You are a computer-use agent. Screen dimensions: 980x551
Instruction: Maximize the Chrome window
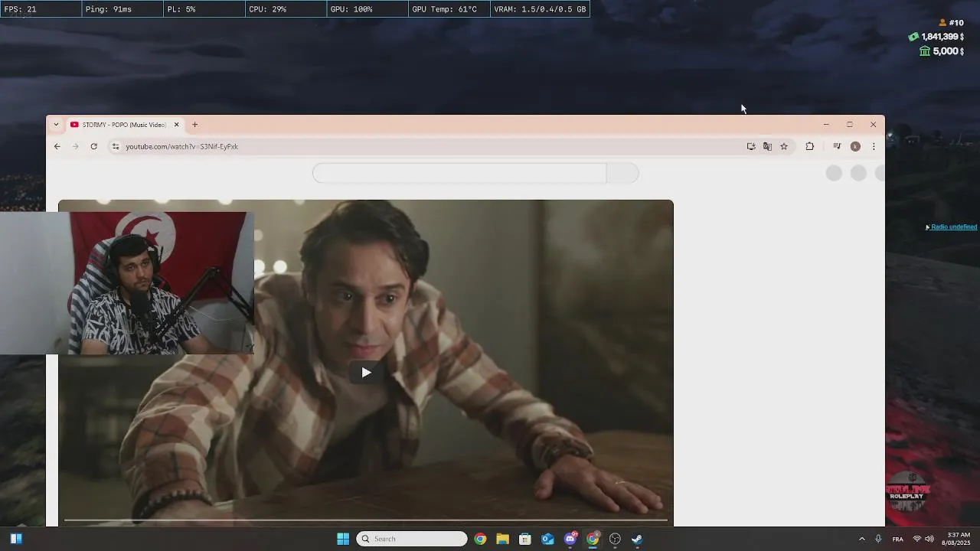click(x=850, y=125)
